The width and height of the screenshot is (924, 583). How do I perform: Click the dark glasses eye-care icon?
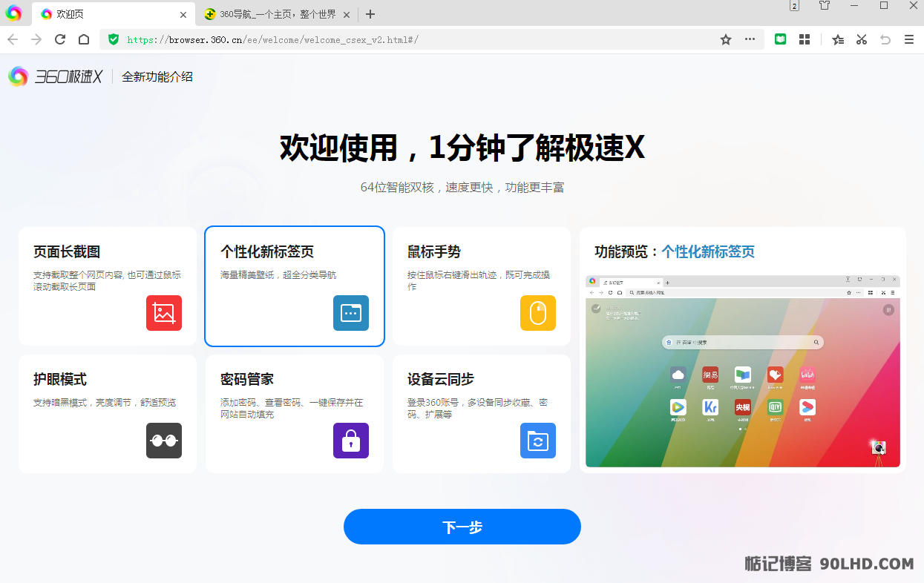click(164, 441)
